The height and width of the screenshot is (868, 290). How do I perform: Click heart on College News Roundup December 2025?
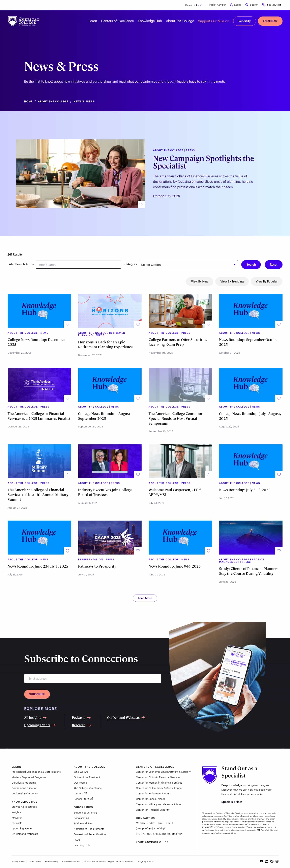pos(67,324)
